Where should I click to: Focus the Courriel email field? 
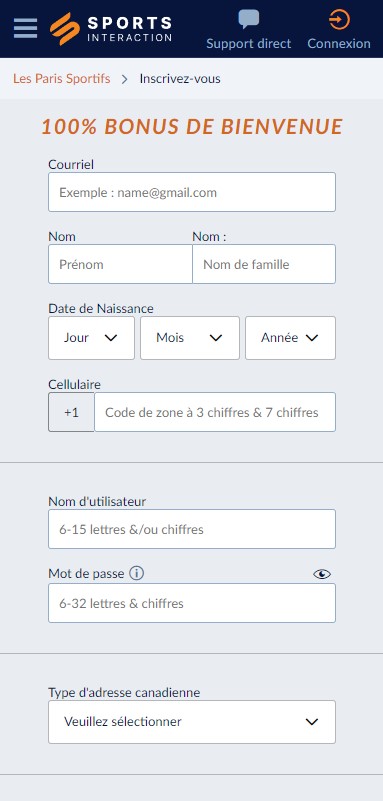(x=192, y=192)
